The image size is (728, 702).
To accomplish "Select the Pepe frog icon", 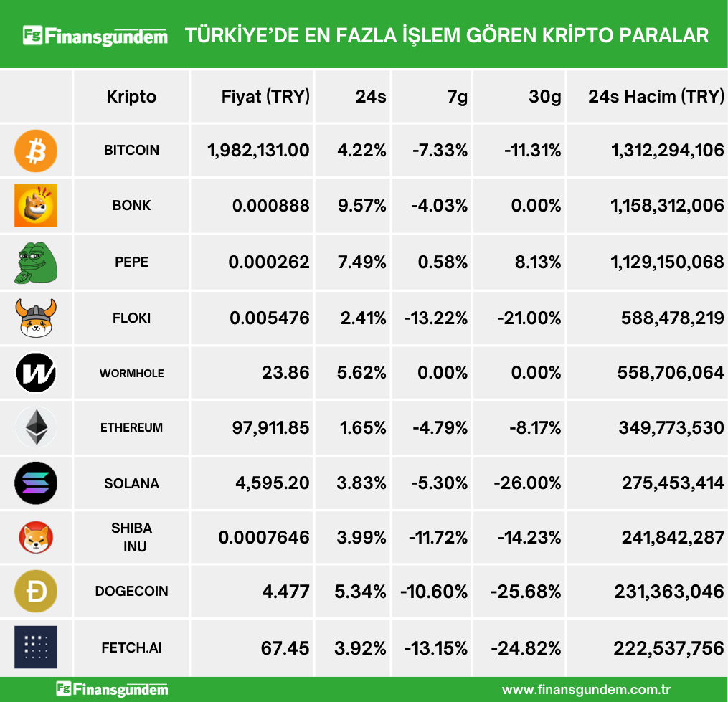I will (36, 262).
